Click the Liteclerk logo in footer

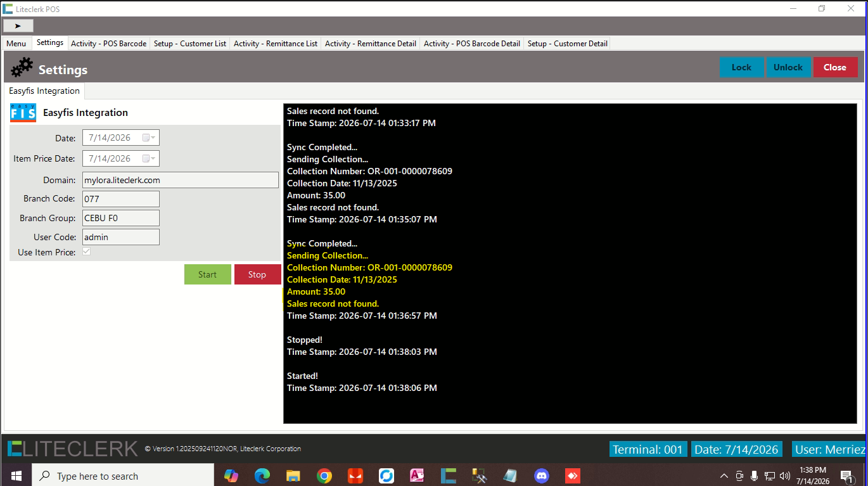coord(72,449)
